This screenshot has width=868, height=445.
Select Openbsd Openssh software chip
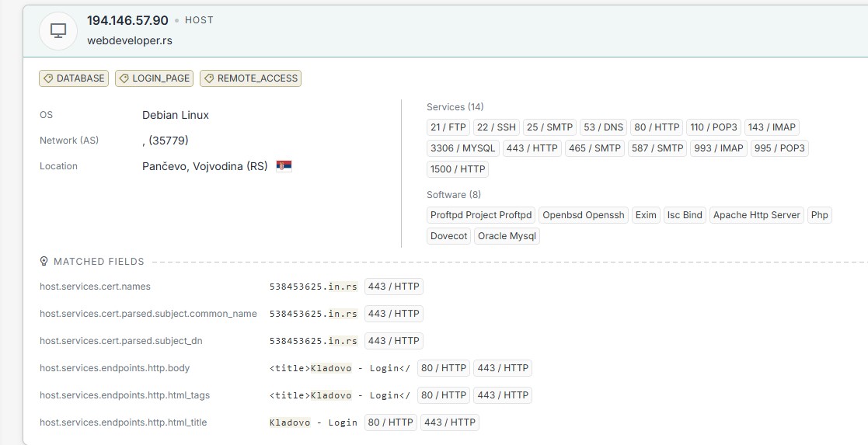click(x=584, y=215)
